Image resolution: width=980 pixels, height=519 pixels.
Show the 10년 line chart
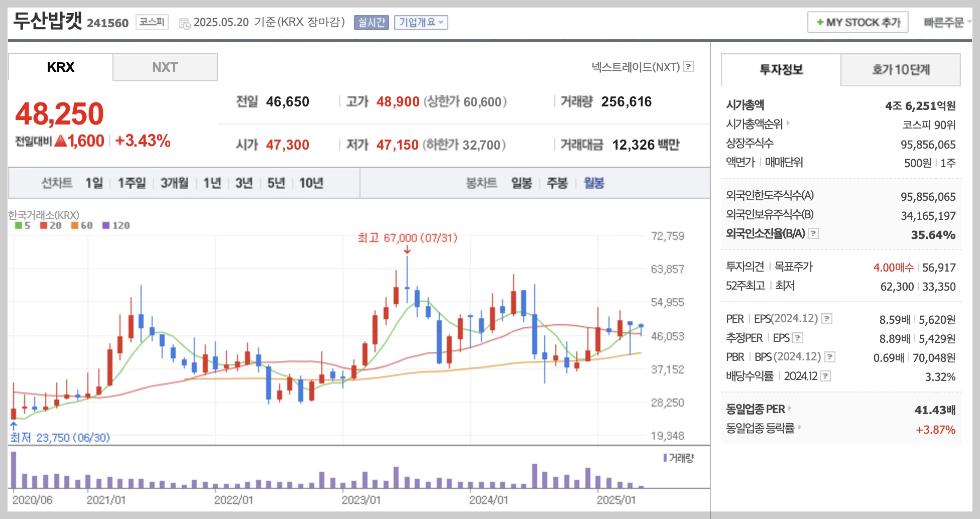pyautogui.click(x=311, y=183)
